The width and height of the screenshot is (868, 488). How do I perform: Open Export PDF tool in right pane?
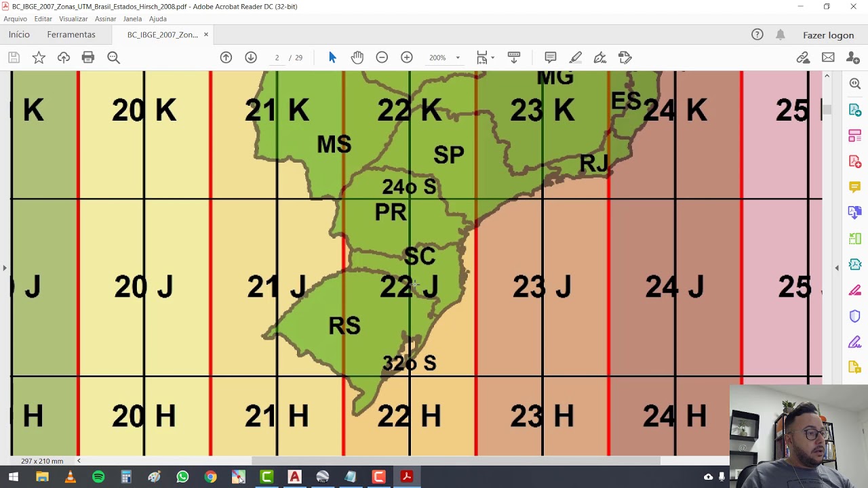click(x=854, y=109)
